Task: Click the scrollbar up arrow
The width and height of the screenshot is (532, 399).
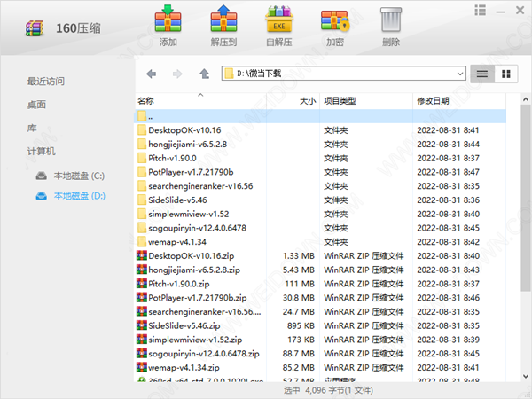Action: (526, 99)
